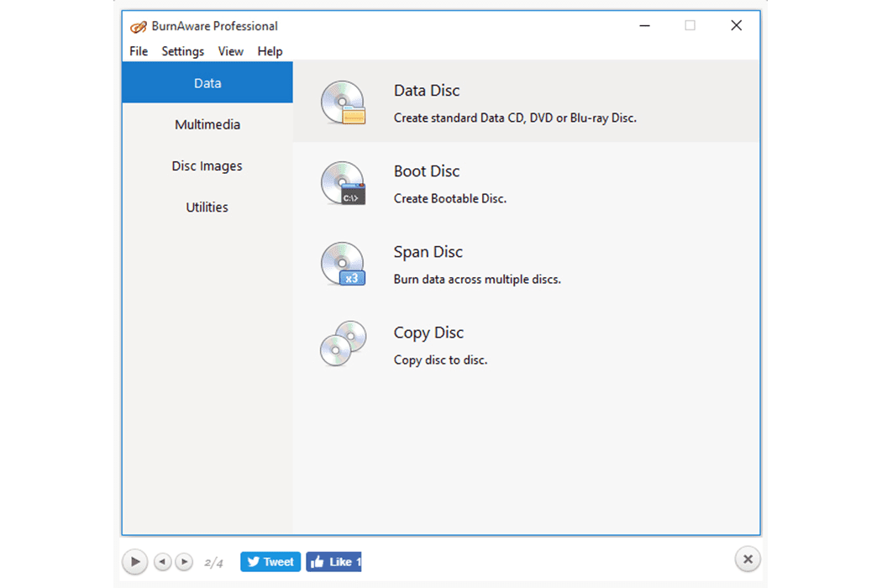The height and width of the screenshot is (588, 882).
Task: Click 'Copy disc to disc.' description
Action: (x=440, y=360)
